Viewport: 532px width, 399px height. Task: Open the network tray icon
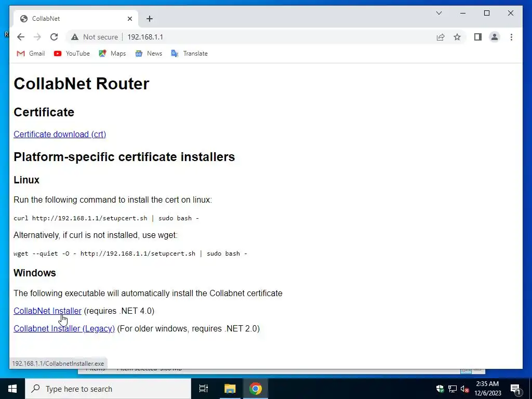tap(453, 389)
